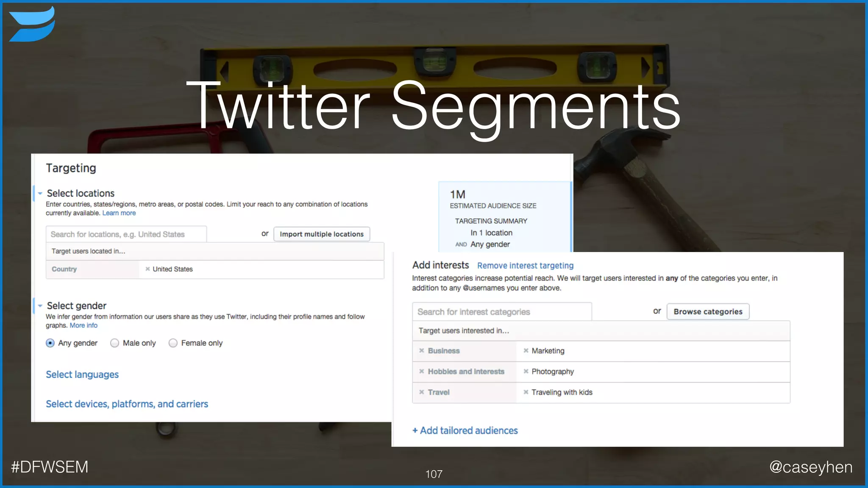Focus the Search for interest categories field
Image resolution: width=868 pixels, height=488 pixels.
click(502, 312)
